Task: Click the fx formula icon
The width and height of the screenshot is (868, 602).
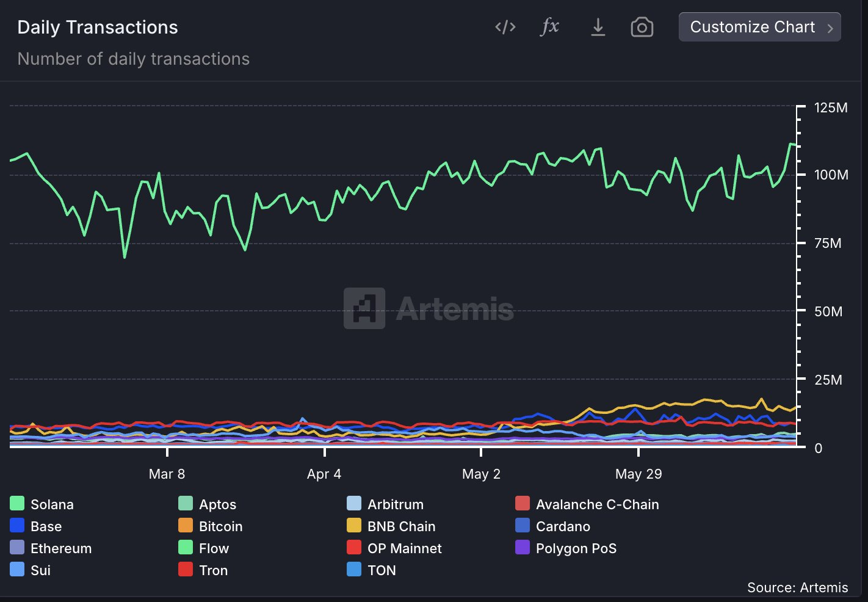Action: [549, 26]
